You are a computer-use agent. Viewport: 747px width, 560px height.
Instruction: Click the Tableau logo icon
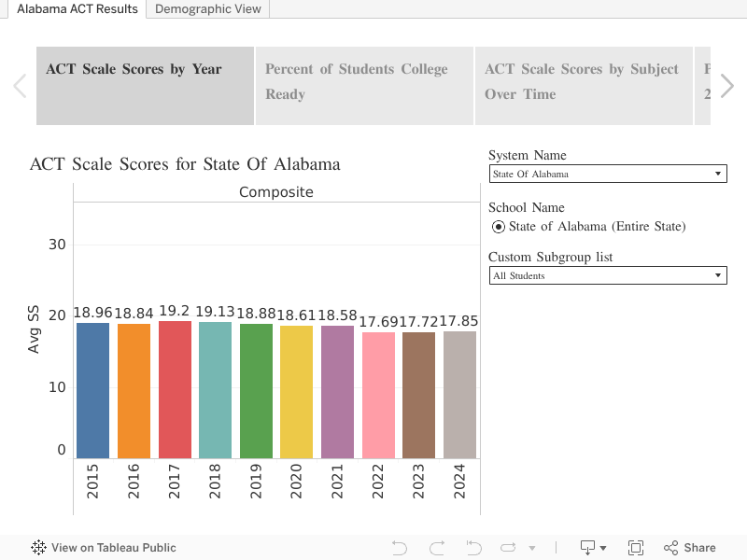coord(39,548)
